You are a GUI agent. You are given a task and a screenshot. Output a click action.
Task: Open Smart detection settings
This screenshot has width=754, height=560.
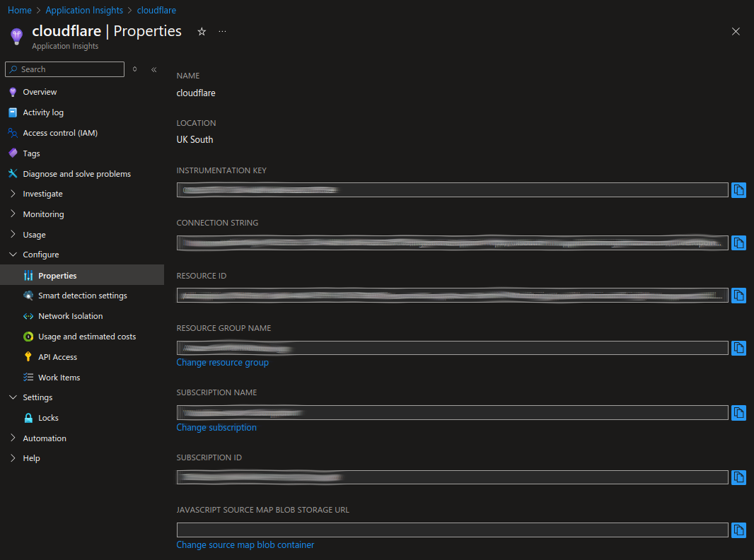pos(82,295)
